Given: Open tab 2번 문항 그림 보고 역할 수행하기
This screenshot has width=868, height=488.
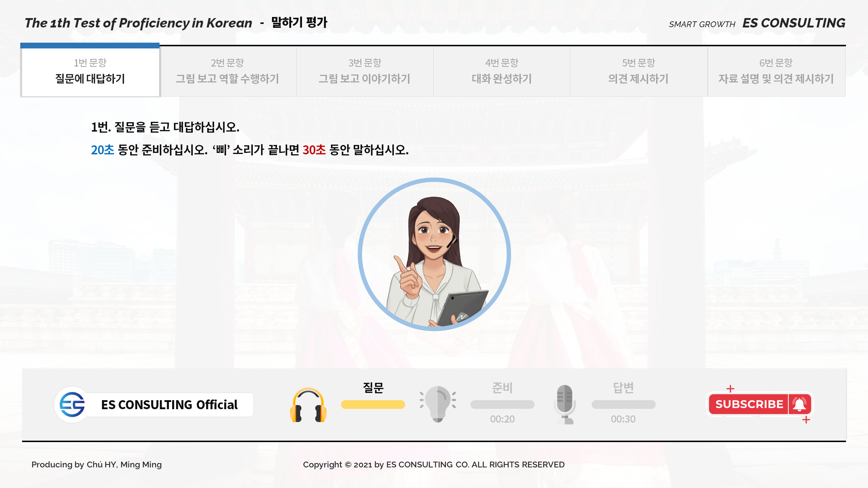Looking at the screenshot, I should click(227, 71).
